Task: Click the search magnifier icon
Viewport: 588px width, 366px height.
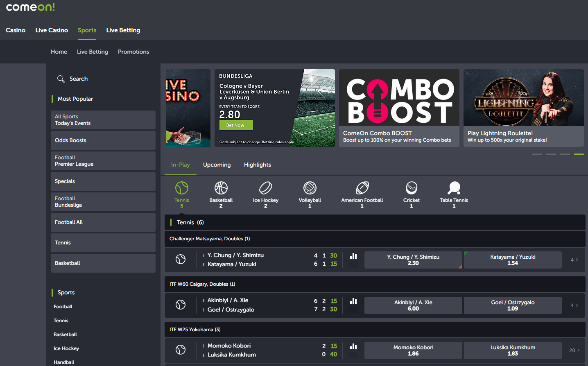Action: click(x=61, y=79)
